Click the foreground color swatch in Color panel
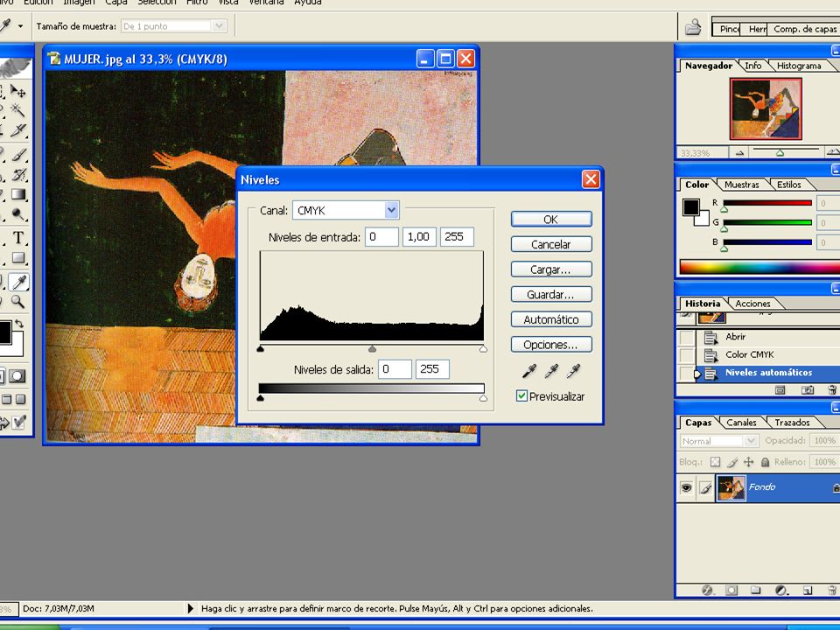840x630 pixels. (690, 207)
